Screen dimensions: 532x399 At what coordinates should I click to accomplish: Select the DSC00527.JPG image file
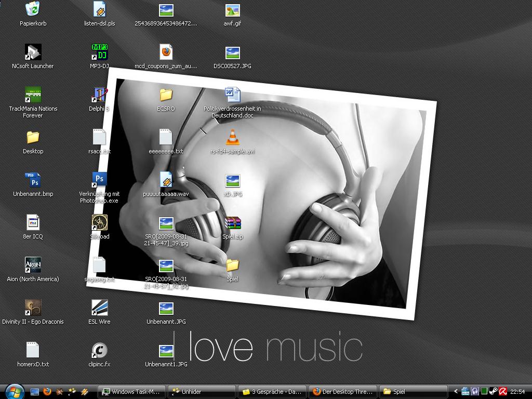(232, 52)
